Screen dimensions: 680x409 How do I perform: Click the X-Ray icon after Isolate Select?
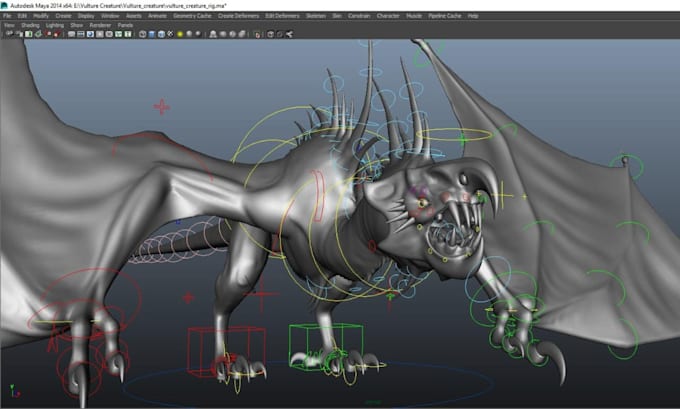pyautogui.click(x=222, y=34)
